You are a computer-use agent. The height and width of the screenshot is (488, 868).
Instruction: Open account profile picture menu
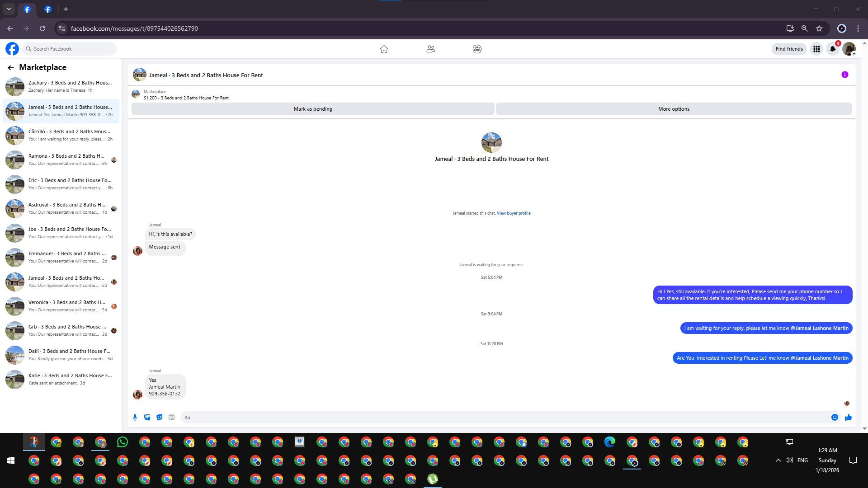(x=849, y=49)
